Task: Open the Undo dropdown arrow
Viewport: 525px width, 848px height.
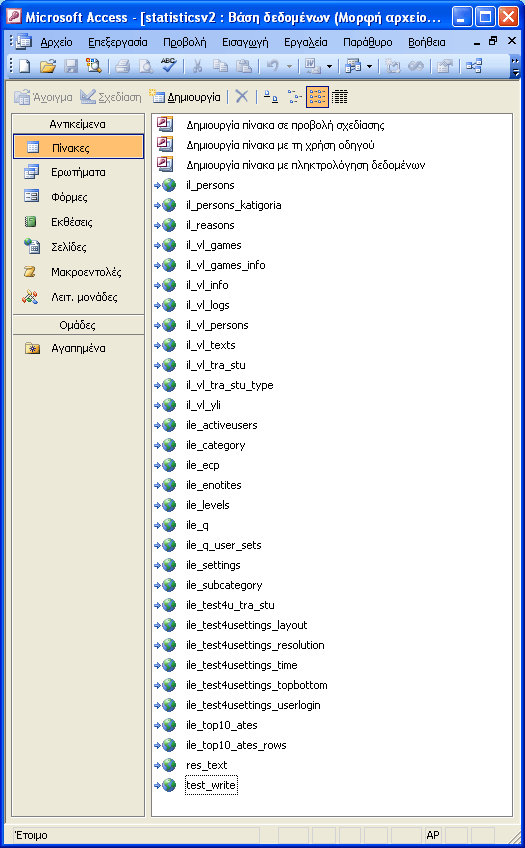Action: pyautogui.click(x=289, y=67)
